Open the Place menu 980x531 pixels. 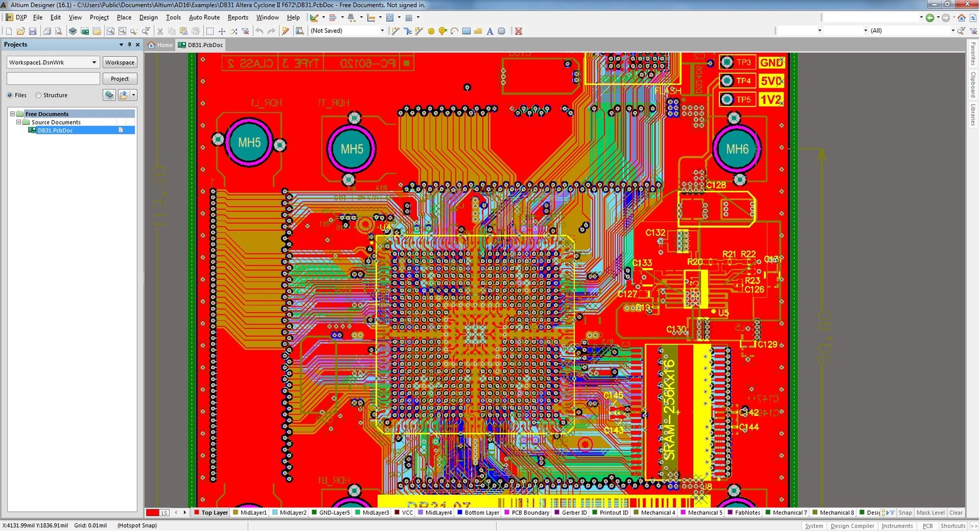pyautogui.click(x=123, y=18)
